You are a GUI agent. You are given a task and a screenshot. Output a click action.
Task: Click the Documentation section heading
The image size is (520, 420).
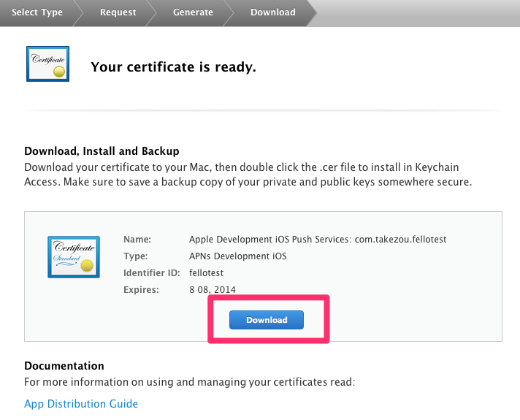point(64,365)
